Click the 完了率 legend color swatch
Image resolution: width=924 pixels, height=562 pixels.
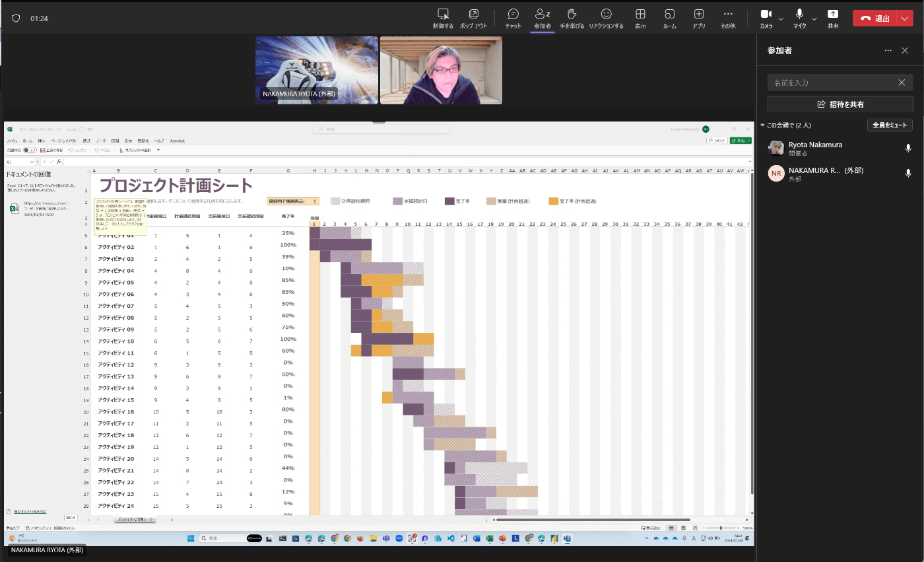pyautogui.click(x=449, y=201)
